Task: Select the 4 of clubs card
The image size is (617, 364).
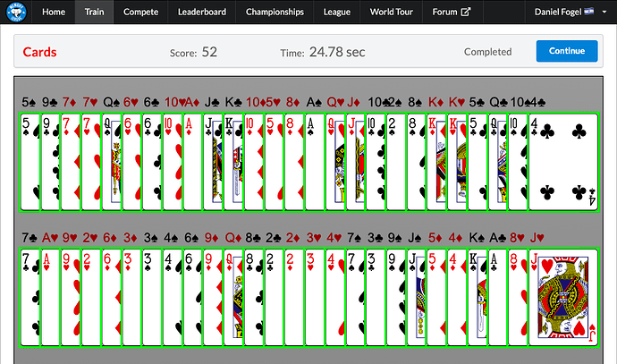Action: [563, 162]
